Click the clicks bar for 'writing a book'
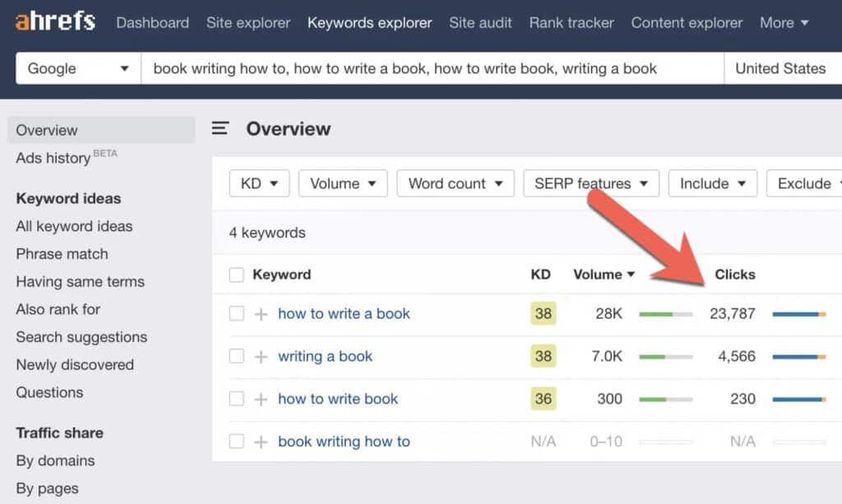 tap(799, 356)
